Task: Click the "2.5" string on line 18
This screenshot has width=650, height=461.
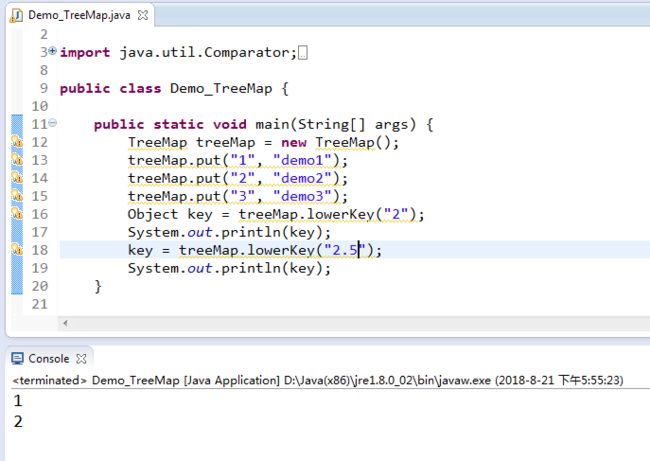Action: [345, 250]
